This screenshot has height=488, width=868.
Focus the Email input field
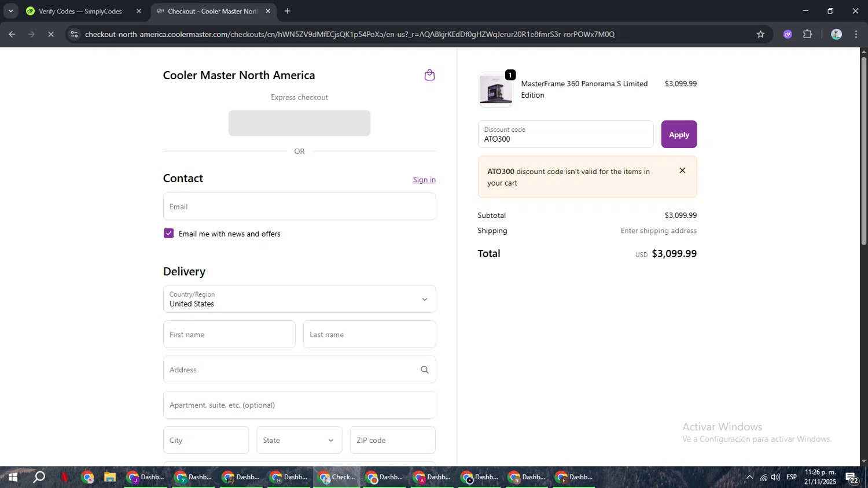click(x=299, y=206)
